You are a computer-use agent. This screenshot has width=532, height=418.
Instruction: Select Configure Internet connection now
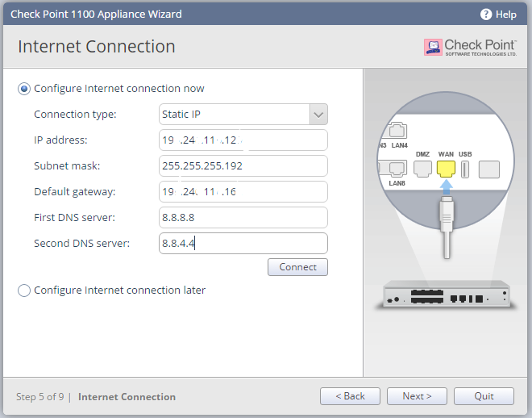24,89
